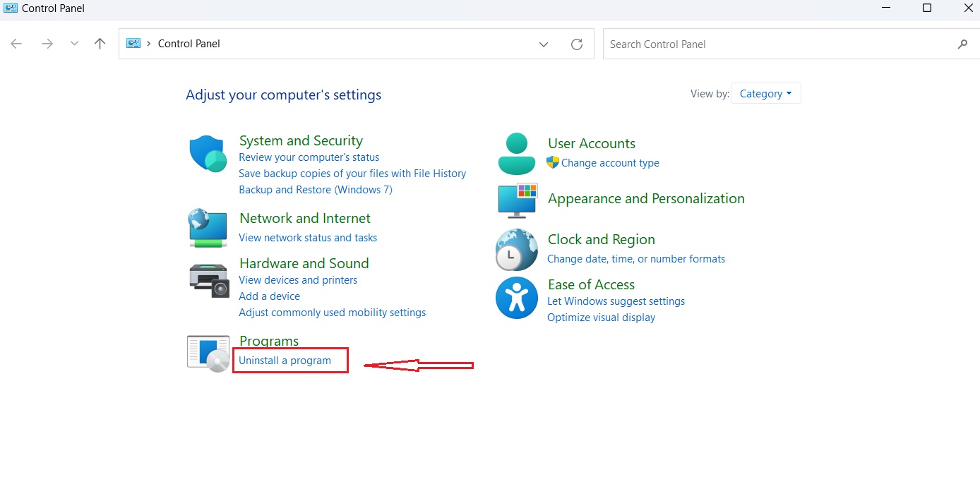
Task: Open the View by Category dropdown
Action: click(x=765, y=94)
